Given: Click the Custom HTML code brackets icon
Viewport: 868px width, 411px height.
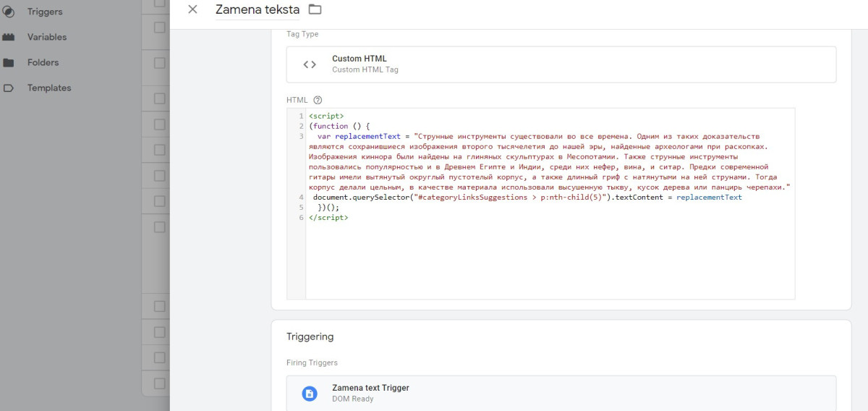Looking at the screenshot, I should point(310,64).
